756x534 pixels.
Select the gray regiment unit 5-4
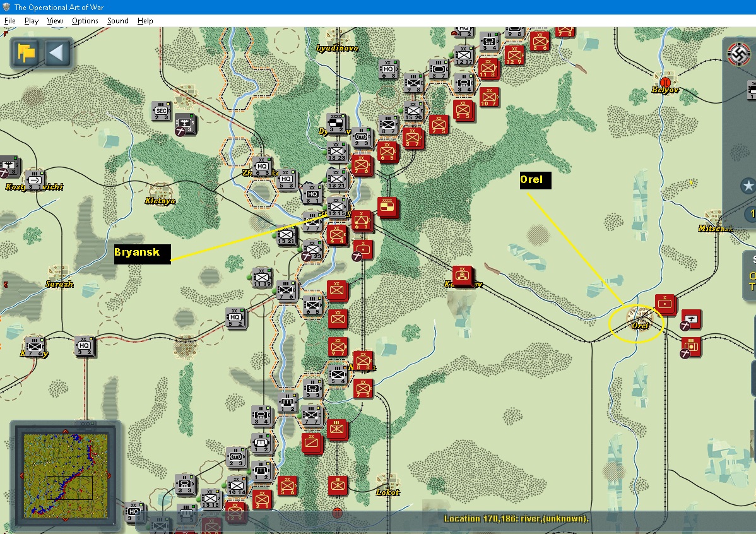coord(337,374)
